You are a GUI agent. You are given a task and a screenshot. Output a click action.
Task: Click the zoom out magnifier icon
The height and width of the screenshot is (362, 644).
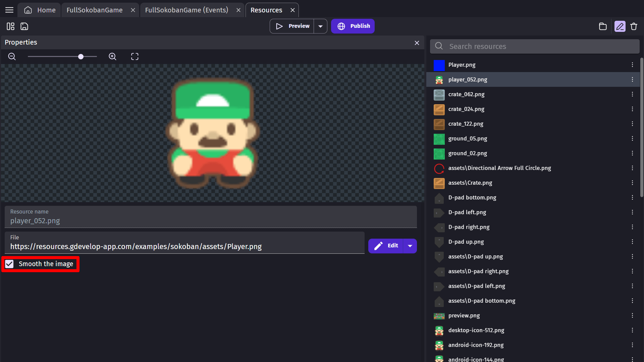12,57
